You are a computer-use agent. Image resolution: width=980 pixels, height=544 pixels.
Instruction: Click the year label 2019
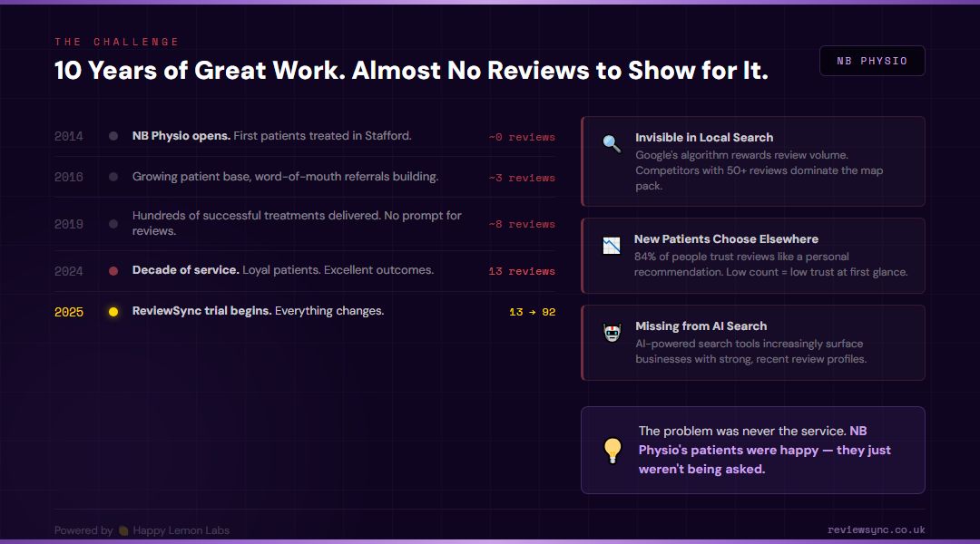pos(69,224)
